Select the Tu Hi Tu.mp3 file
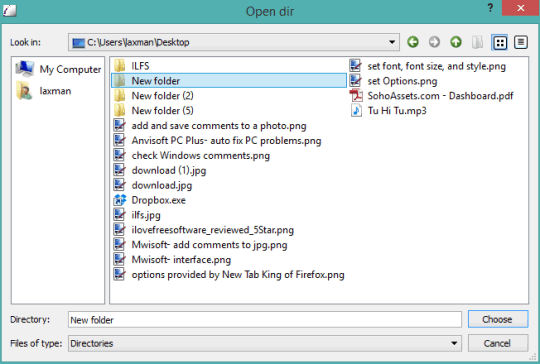 tap(389, 111)
